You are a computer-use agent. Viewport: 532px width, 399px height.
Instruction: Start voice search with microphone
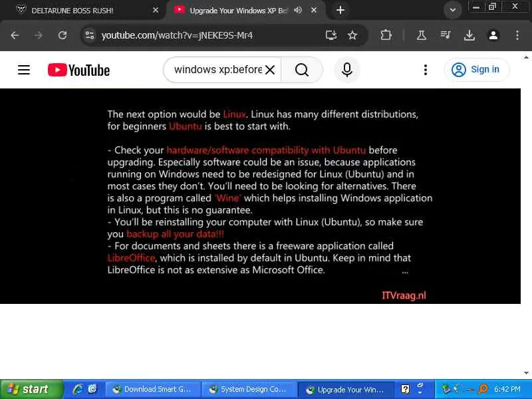[x=346, y=70]
